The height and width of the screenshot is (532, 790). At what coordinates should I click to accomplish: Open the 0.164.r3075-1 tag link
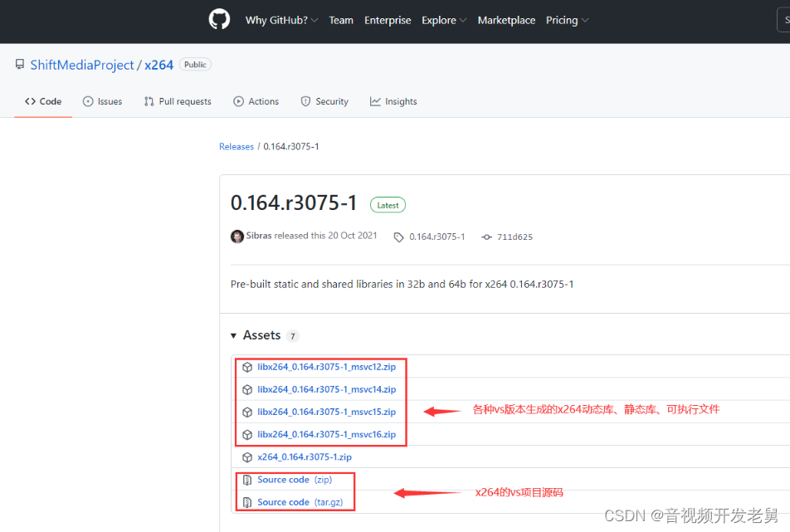[x=436, y=237]
